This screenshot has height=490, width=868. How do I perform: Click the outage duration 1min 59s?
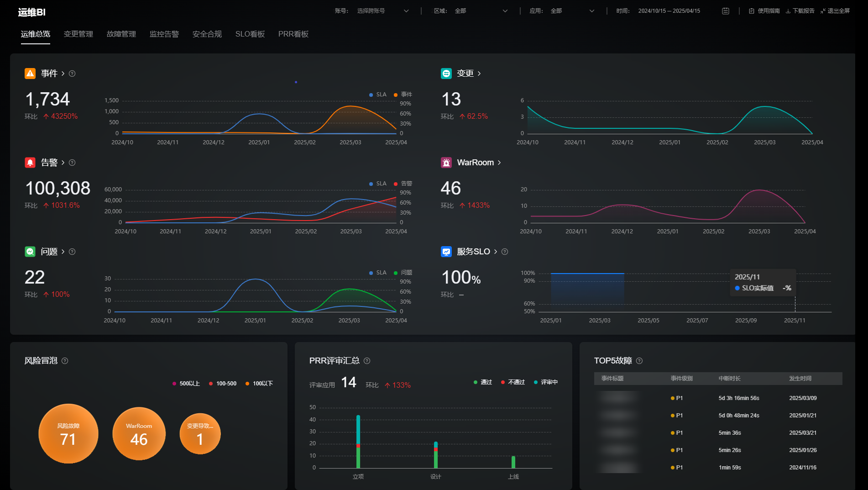tap(730, 468)
